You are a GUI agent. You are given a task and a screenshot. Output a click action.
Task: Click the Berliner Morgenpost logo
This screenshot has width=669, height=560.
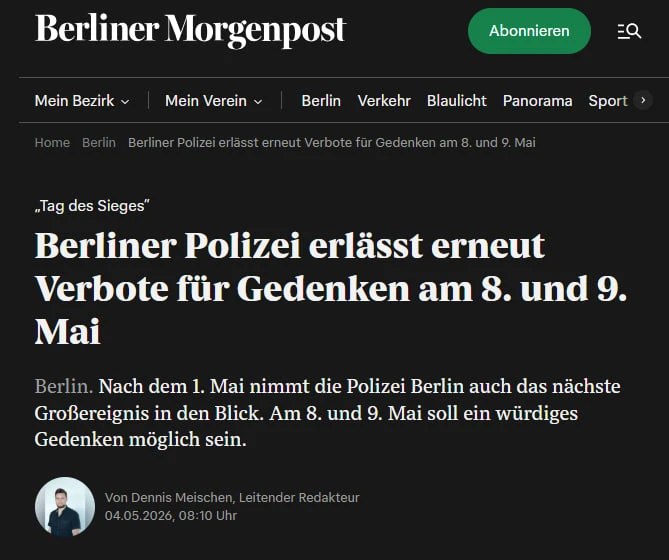(x=190, y=30)
